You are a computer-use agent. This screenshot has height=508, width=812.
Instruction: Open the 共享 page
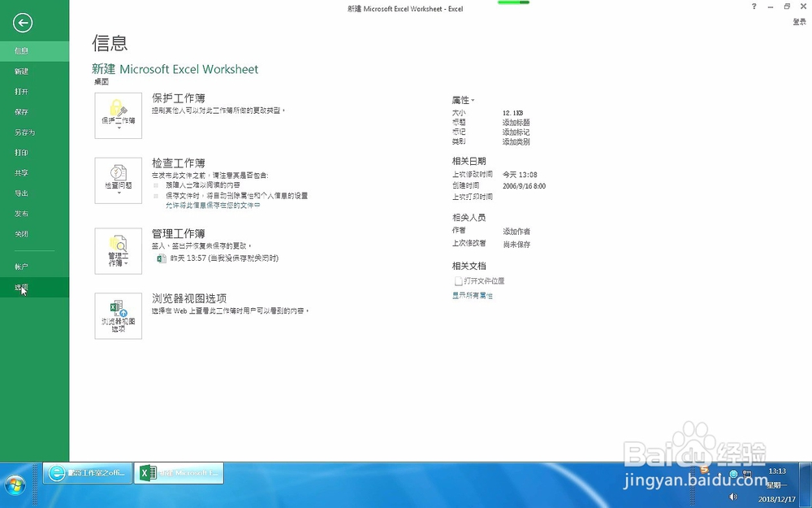34,172
